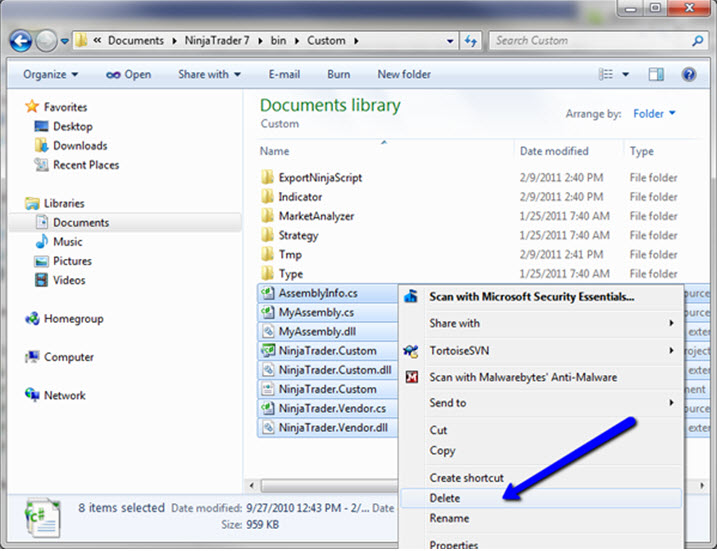
Task: Choose Create shortcut from context menu
Action: (541, 478)
